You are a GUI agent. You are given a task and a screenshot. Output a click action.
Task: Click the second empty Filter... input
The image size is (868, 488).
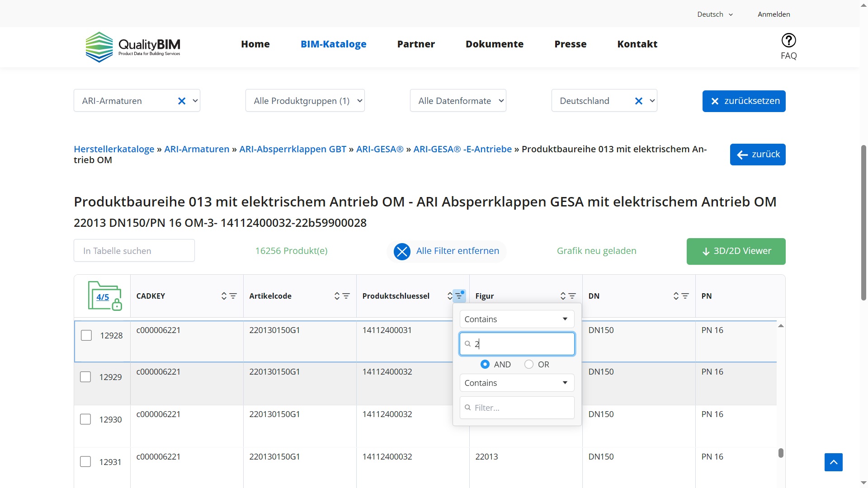(517, 408)
